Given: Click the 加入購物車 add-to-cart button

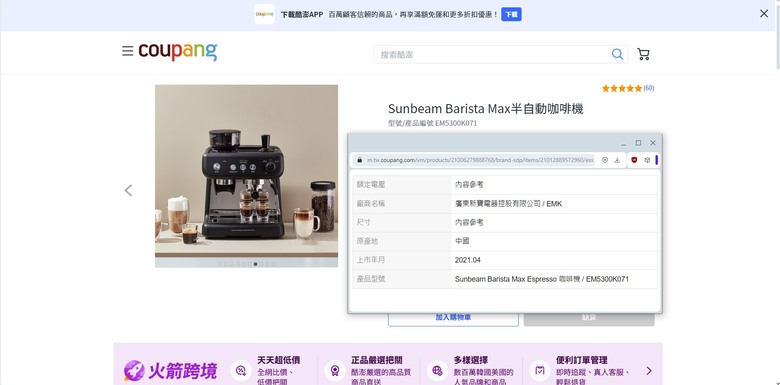Looking at the screenshot, I should 453,317.
